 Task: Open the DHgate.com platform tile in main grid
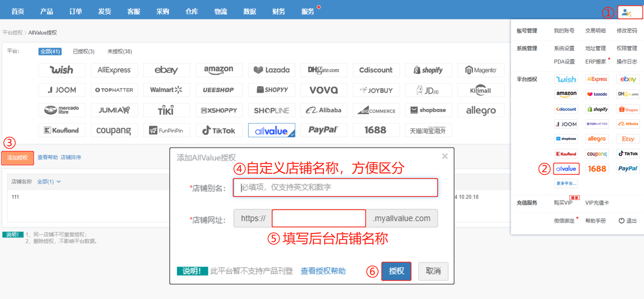point(324,70)
